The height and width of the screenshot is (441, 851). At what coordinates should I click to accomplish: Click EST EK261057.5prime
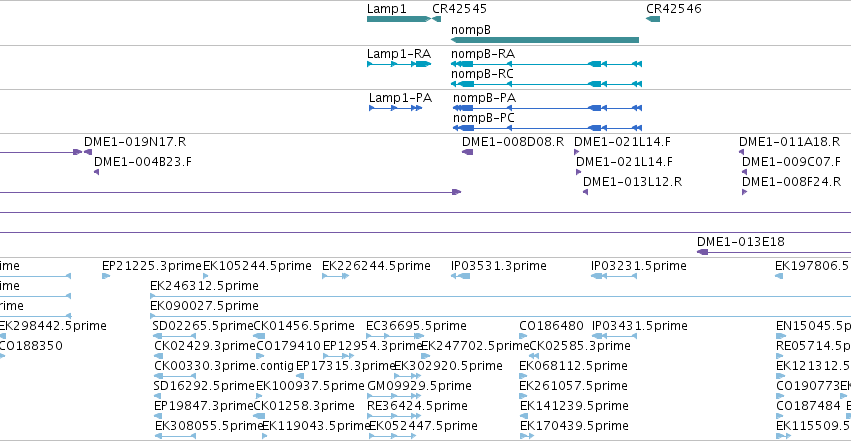(523, 397)
